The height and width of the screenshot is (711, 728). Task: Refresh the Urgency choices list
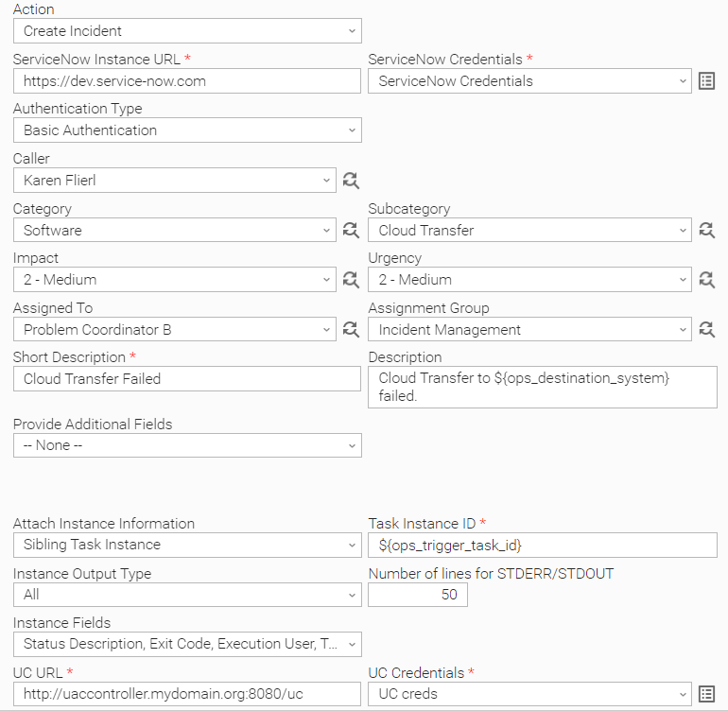706,280
